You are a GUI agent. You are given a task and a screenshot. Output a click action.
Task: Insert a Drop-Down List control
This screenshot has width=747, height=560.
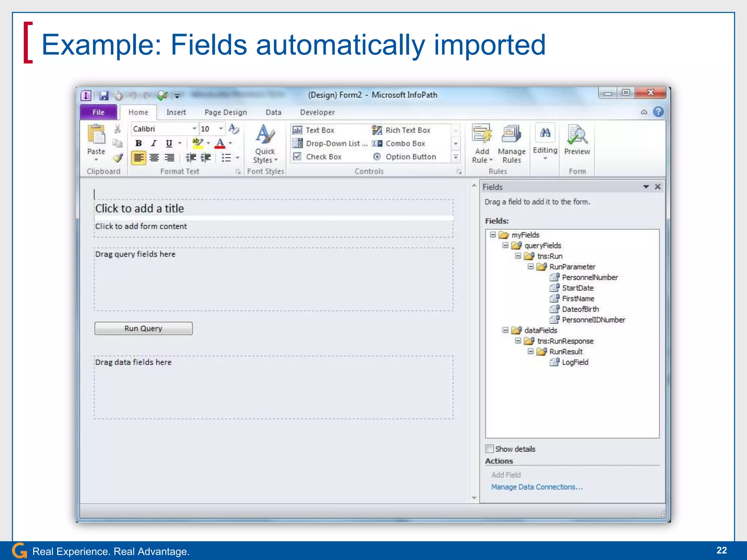click(330, 143)
